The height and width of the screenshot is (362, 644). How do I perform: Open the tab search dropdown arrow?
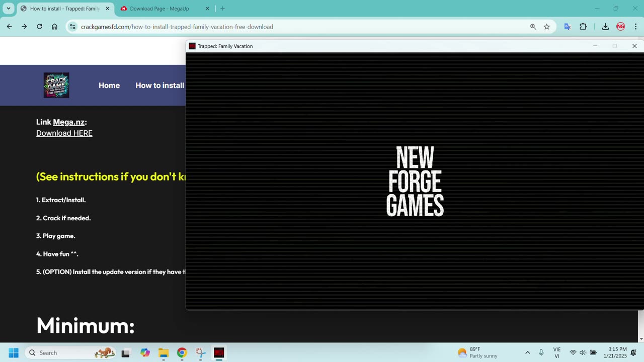(9, 9)
